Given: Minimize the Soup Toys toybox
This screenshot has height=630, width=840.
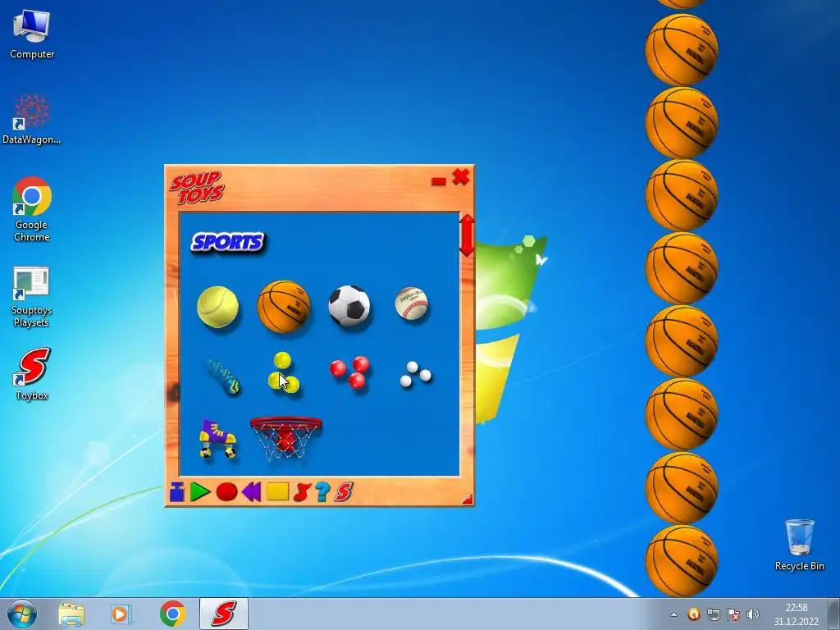Looking at the screenshot, I should (439, 182).
